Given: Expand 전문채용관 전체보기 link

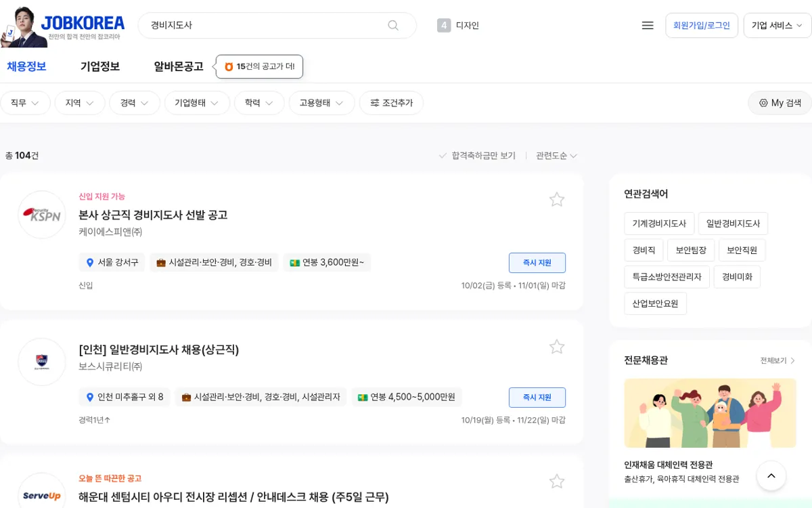Looking at the screenshot, I should point(777,361).
